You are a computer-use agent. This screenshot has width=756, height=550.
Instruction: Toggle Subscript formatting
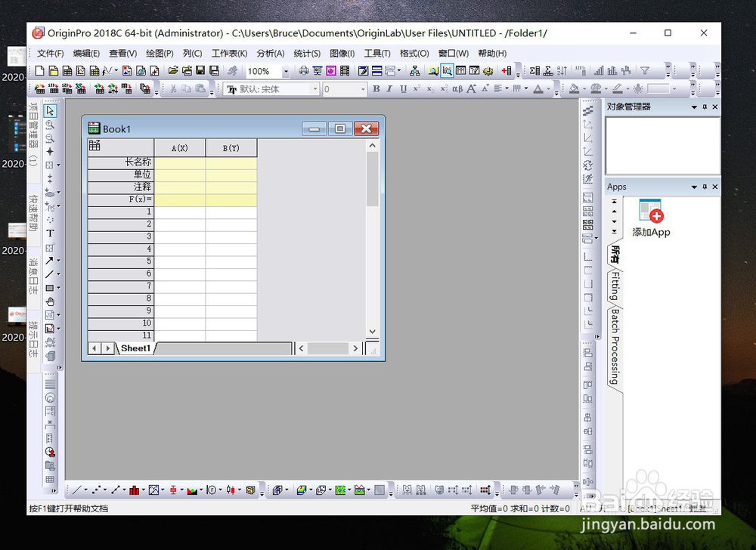430,88
